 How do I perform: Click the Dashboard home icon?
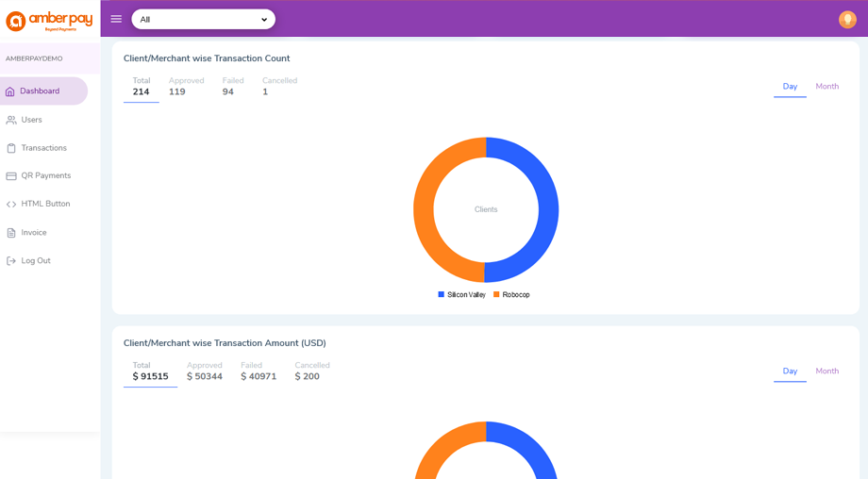[10, 91]
